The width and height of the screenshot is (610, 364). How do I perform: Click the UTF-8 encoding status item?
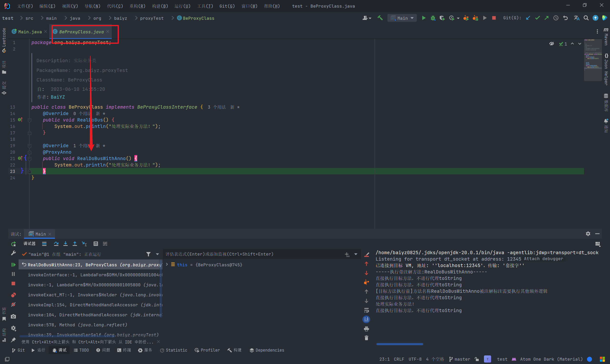415,359
